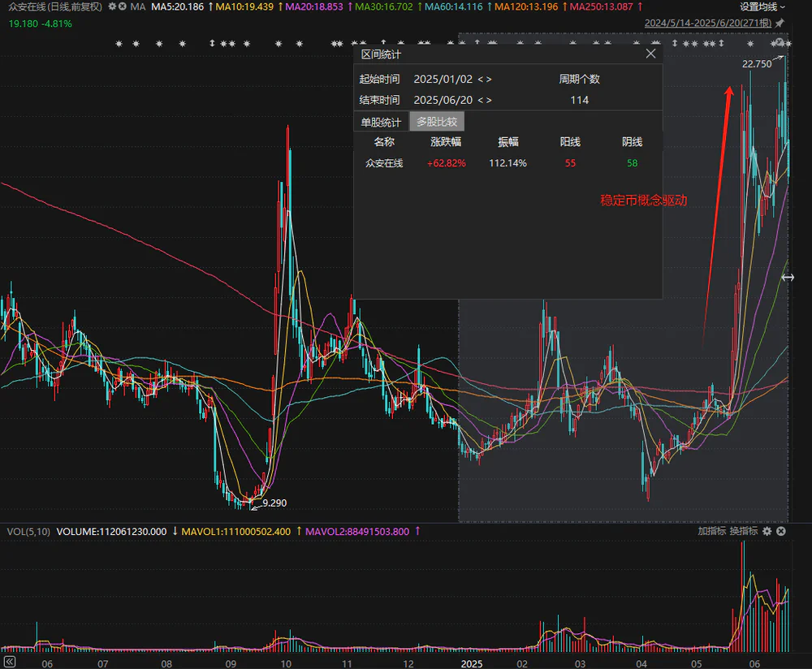This screenshot has height=669, width=812.
Task: Click the double-left arrow at bottom-left corner
Action: point(9,663)
